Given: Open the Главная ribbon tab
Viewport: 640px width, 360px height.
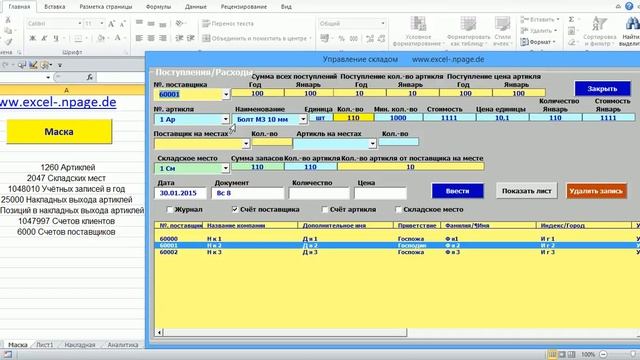Looking at the screenshot, I should tap(19, 7).
